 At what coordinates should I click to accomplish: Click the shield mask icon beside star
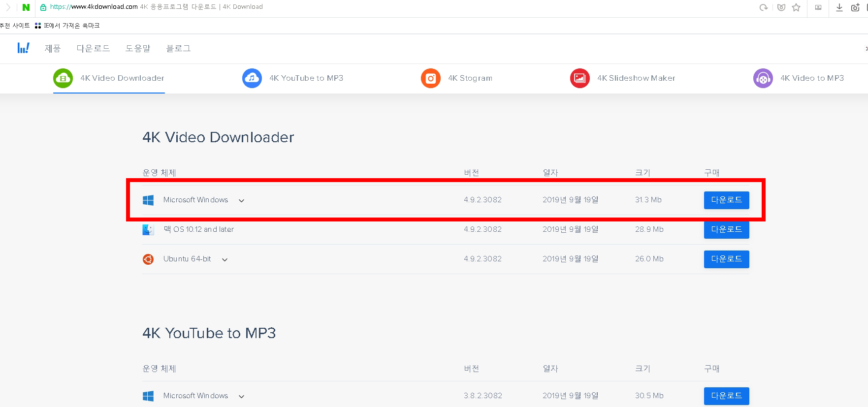pyautogui.click(x=781, y=7)
